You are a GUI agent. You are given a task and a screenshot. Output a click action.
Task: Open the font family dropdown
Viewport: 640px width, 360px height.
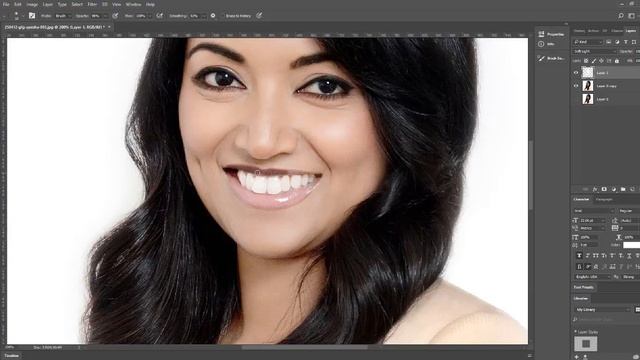594,211
